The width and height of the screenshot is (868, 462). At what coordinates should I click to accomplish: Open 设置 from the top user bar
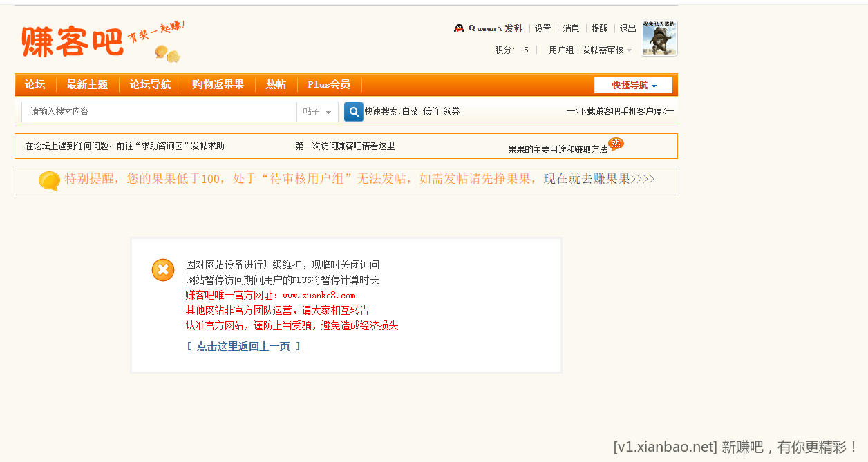[x=542, y=28]
